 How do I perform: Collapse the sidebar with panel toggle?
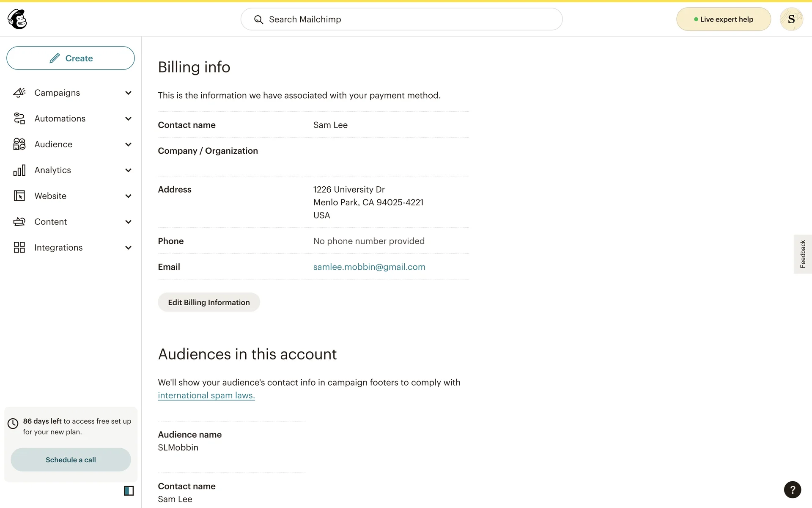[x=129, y=491]
